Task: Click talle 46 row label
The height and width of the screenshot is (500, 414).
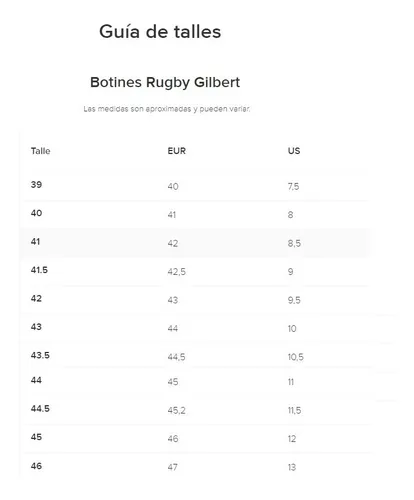Action: point(36,466)
